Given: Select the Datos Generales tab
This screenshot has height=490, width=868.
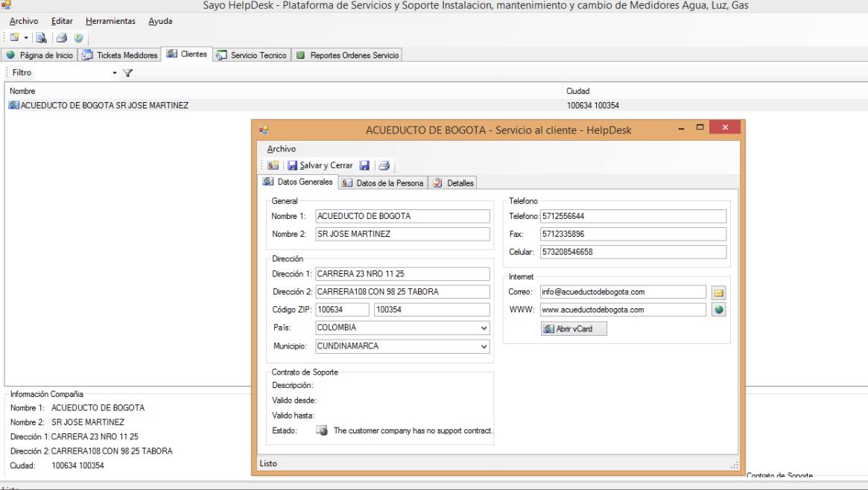Looking at the screenshot, I should [x=298, y=182].
